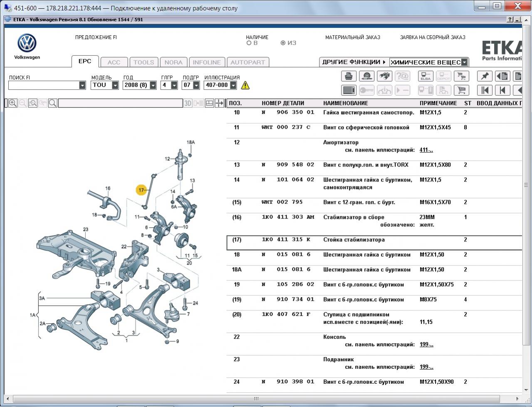Click the illustration search text field
Screen dimensions: 532x407
121,103
